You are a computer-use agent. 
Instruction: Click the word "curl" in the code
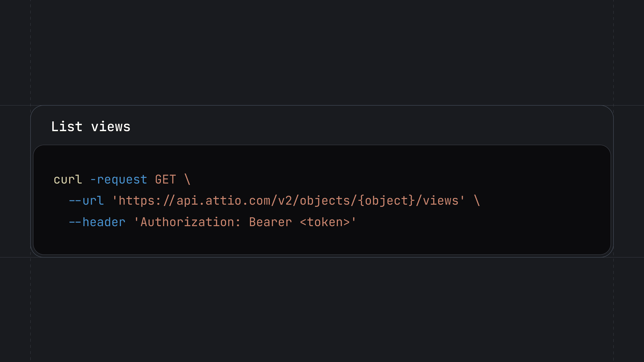68,179
